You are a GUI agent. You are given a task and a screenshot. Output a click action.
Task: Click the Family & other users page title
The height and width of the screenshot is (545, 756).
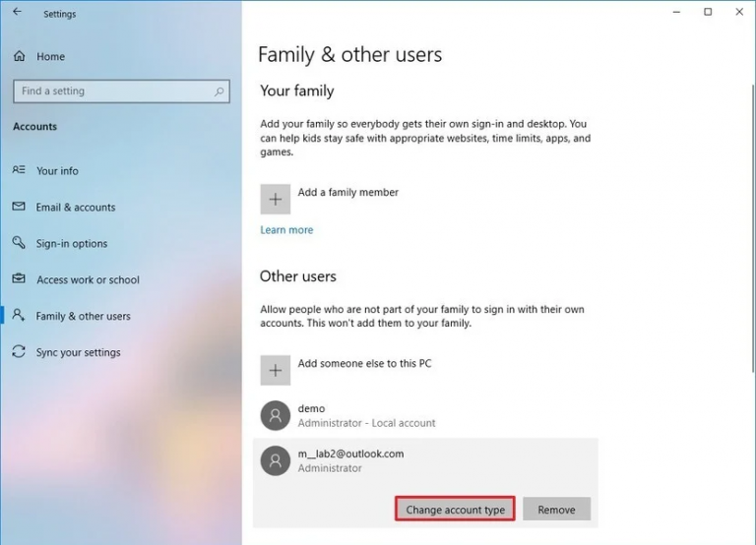coord(350,54)
